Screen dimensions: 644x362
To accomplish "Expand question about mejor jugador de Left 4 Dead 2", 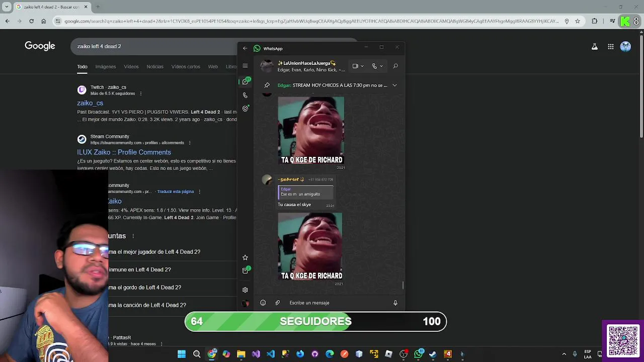I will [154, 252].
